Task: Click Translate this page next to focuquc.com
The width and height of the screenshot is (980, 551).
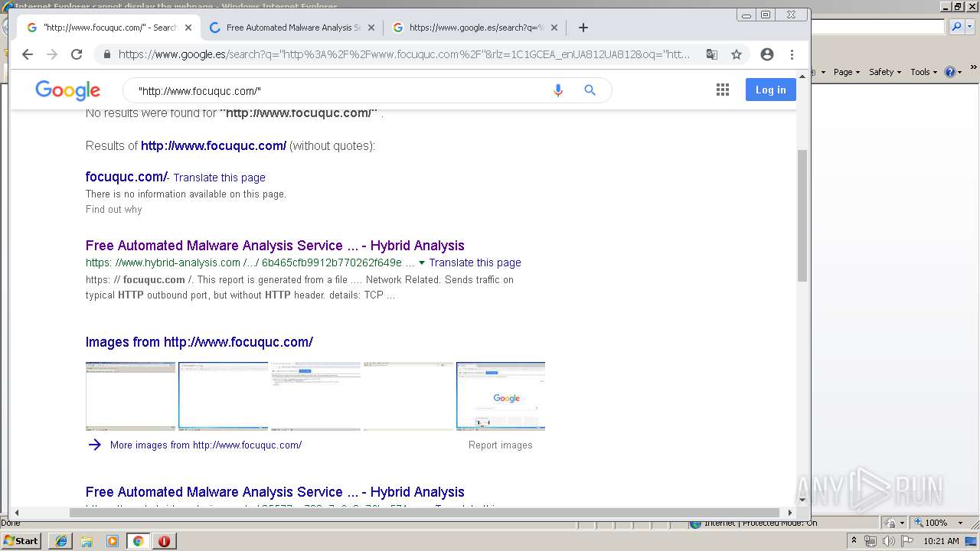Action: 219,178
